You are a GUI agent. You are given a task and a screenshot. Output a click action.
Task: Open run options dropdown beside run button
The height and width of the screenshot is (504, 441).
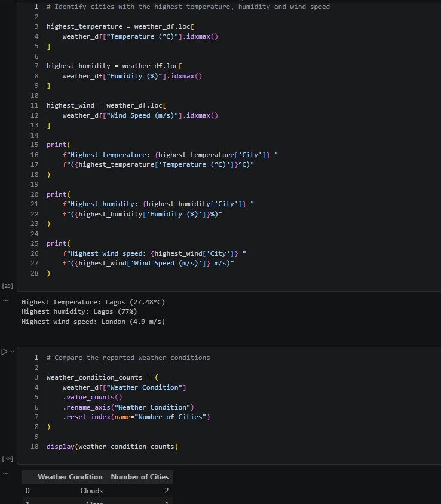point(13,352)
